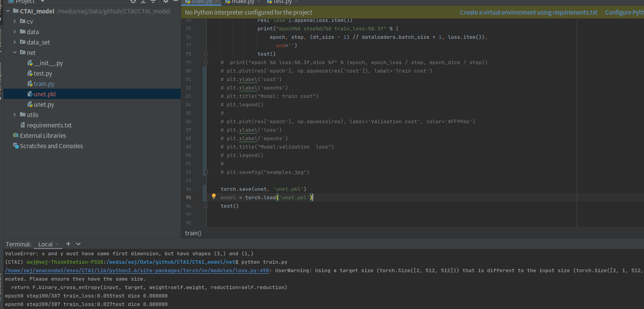
Task: Collapse the net folder
Action: click(x=15, y=53)
